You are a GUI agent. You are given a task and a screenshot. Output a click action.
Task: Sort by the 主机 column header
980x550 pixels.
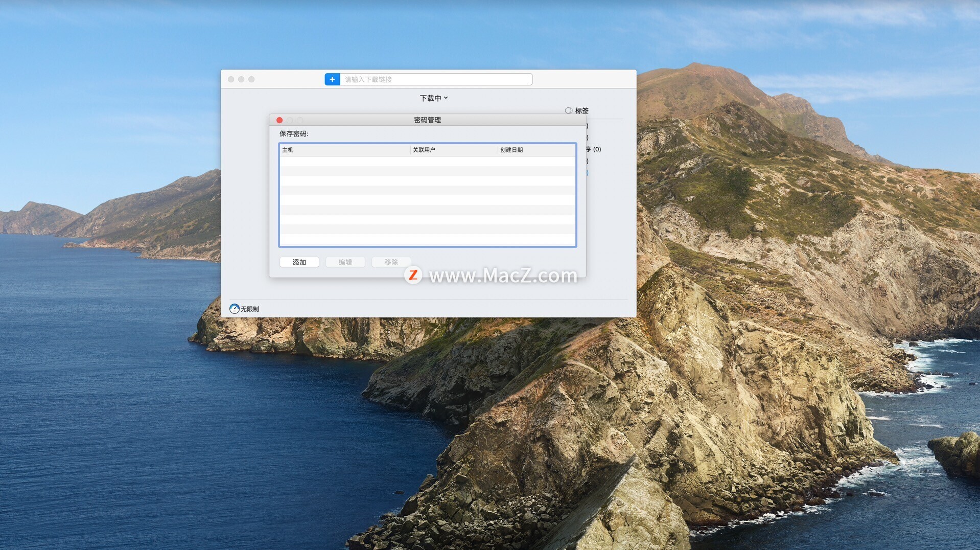(x=345, y=150)
